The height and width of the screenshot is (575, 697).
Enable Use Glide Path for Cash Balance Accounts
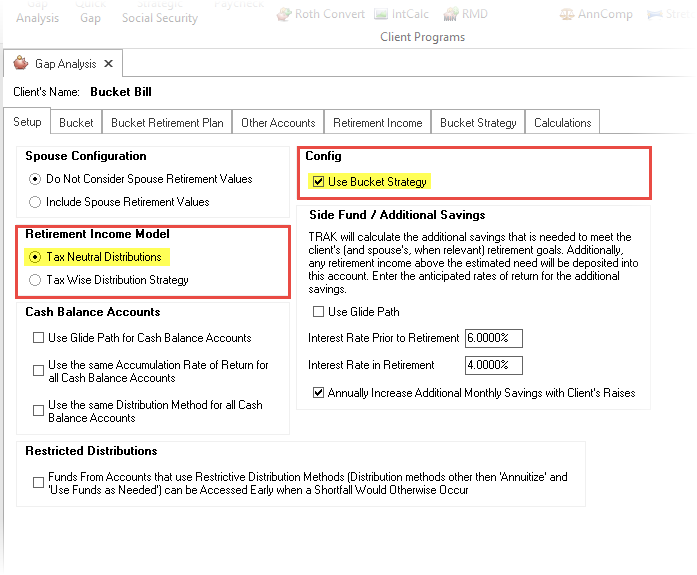(37, 338)
